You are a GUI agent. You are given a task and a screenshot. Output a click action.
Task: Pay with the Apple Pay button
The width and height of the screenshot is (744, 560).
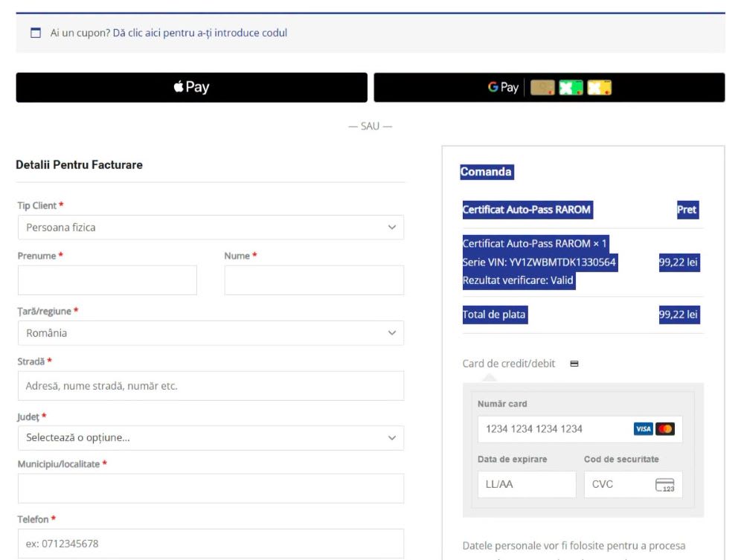pyautogui.click(x=192, y=87)
